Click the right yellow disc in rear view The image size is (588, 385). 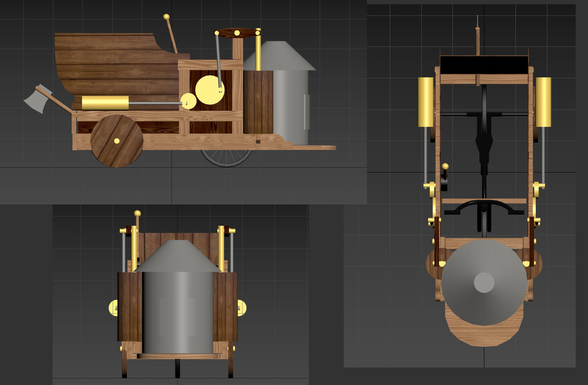[x=242, y=308]
